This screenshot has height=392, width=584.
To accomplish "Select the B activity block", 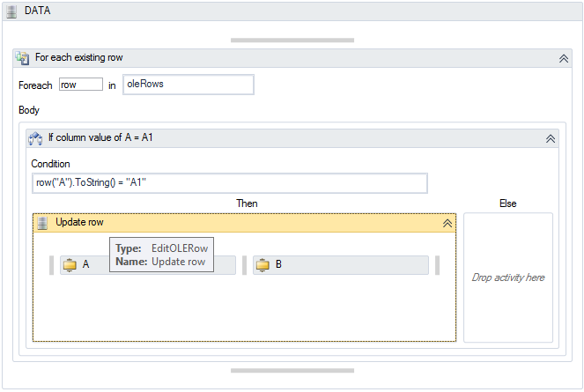I will click(x=344, y=265).
